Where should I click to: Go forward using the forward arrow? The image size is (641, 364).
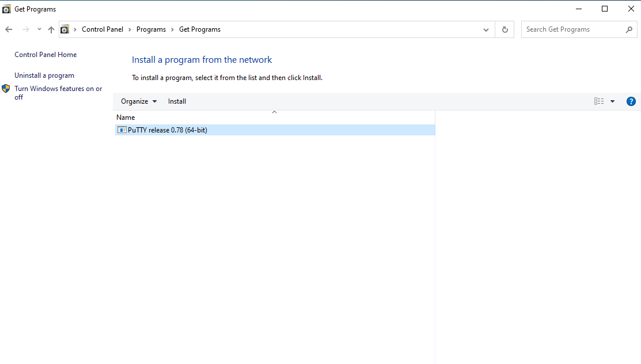click(x=25, y=29)
